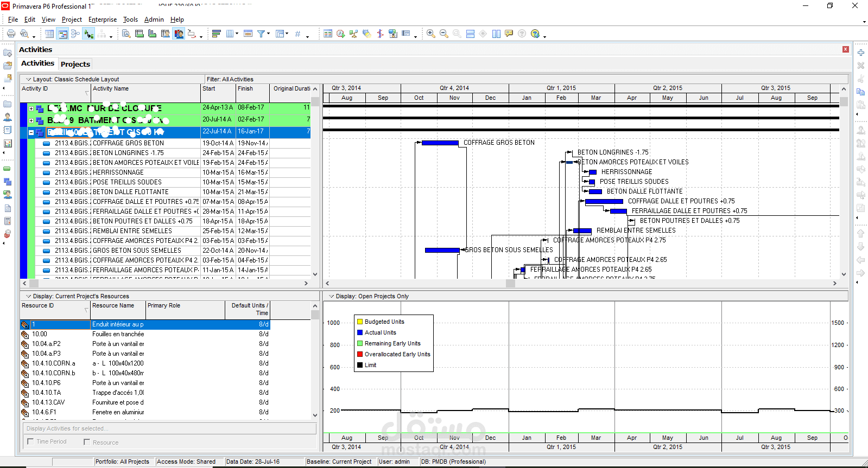
Task: Click the Zoom In magnifier
Action: coord(431,34)
